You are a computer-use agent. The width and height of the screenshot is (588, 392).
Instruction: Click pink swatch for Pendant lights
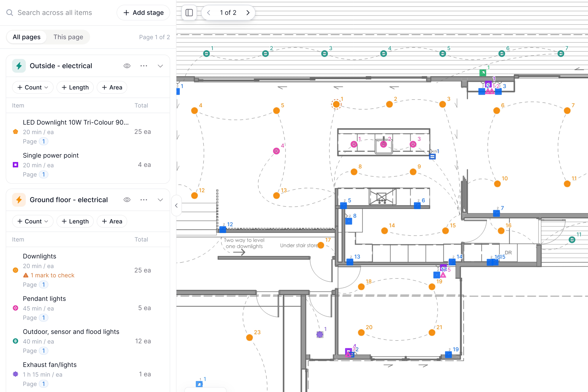point(15,308)
